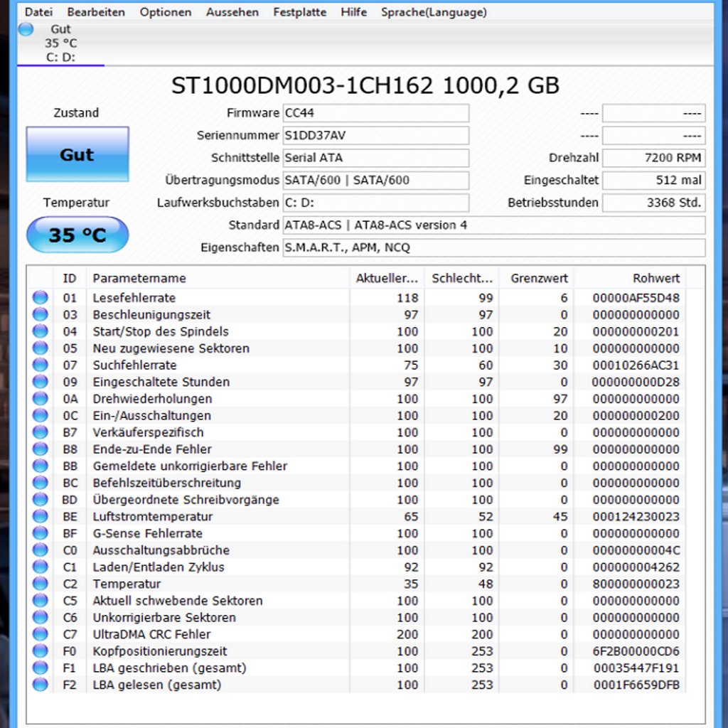Click status orb for Drehwiederholungen row
Image resolution: width=728 pixels, height=728 pixels.
(x=41, y=398)
